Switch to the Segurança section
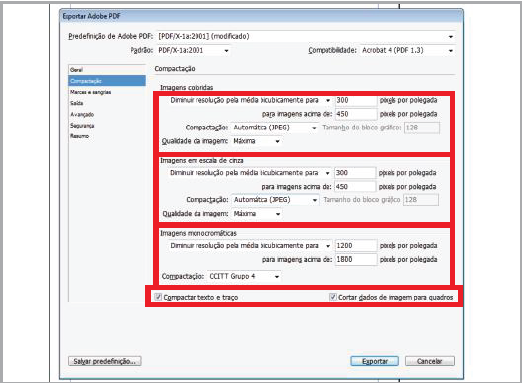The height and width of the screenshot is (383, 522). coord(82,126)
